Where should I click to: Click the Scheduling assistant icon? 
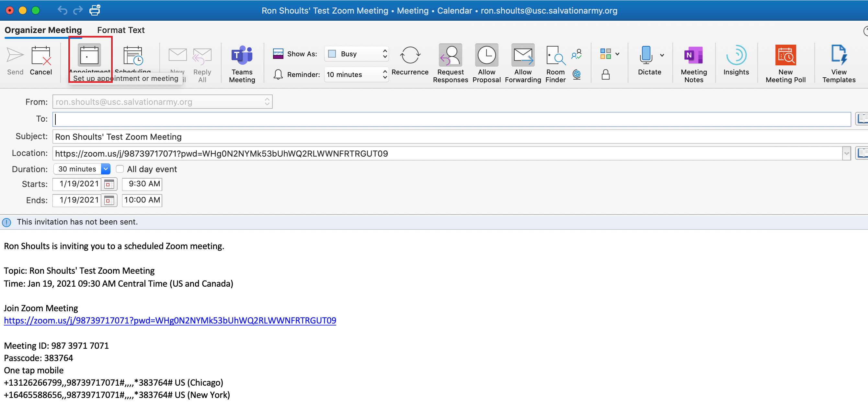click(133, 56)
